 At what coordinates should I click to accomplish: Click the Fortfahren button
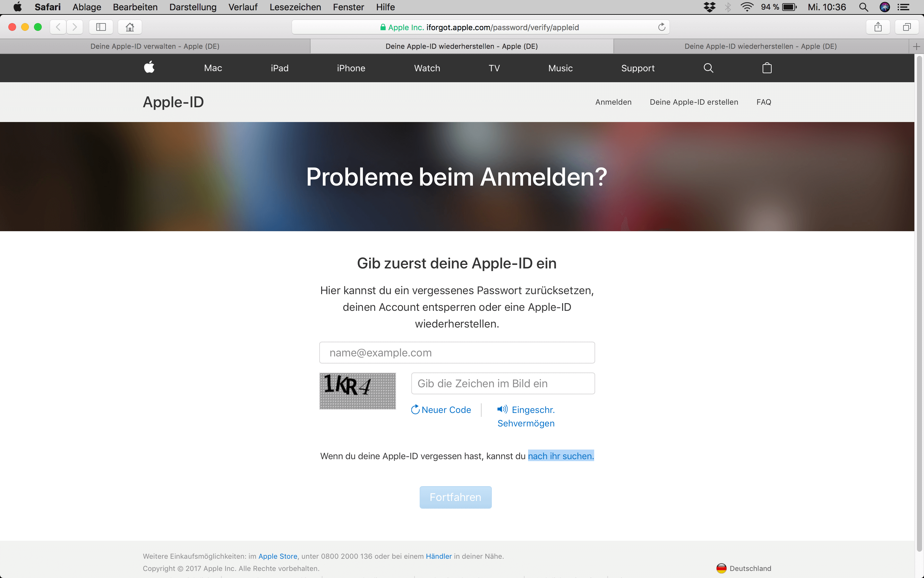click(456, 497)
